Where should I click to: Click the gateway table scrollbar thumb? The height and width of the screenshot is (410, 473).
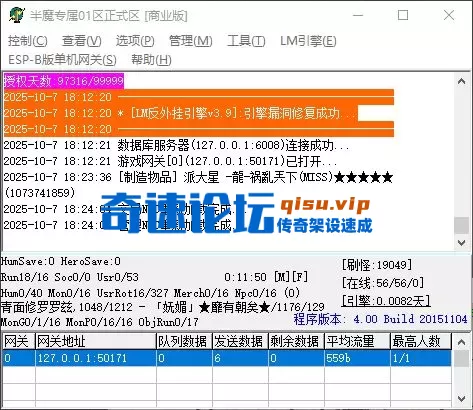coord(462,358)
